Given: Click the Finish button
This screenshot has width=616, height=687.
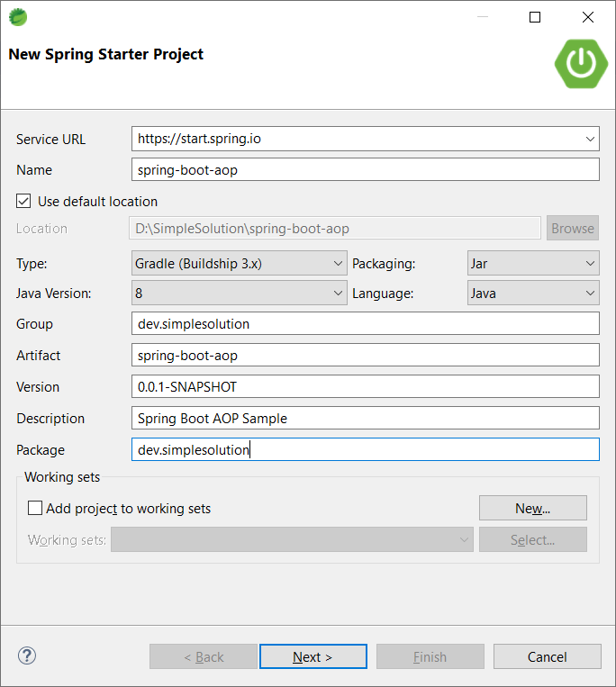Looking at the screenshot, I should point(430,656).
